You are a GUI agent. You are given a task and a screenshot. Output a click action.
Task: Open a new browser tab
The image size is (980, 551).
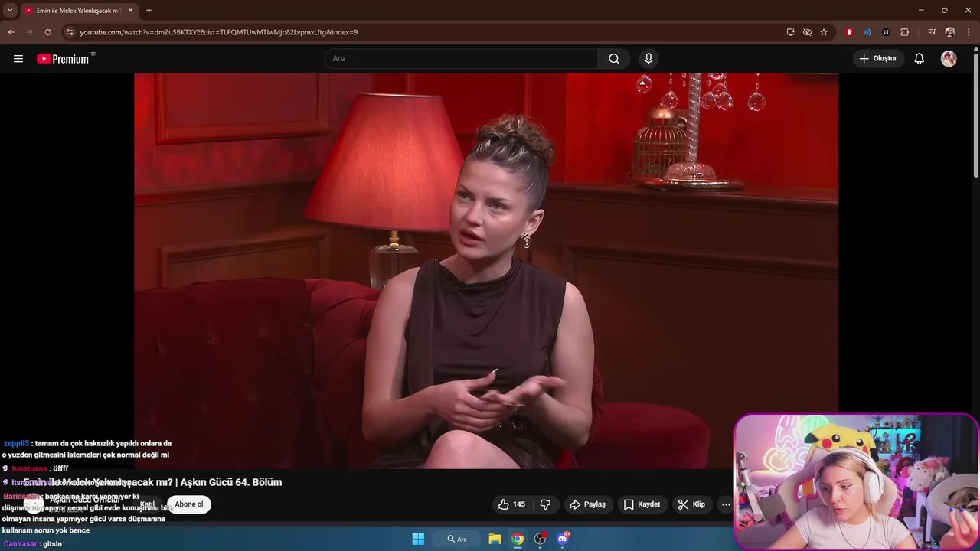(x=149, y=11)
